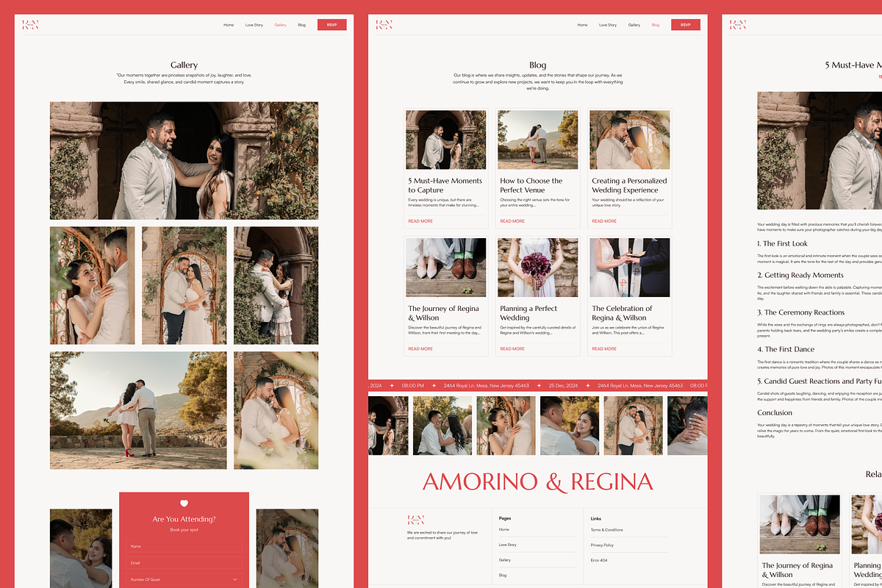Read more about 5 Must-Have Moments to Capture
The width and height of the screenshot is (882, 588).
click(x=420, y=221)
